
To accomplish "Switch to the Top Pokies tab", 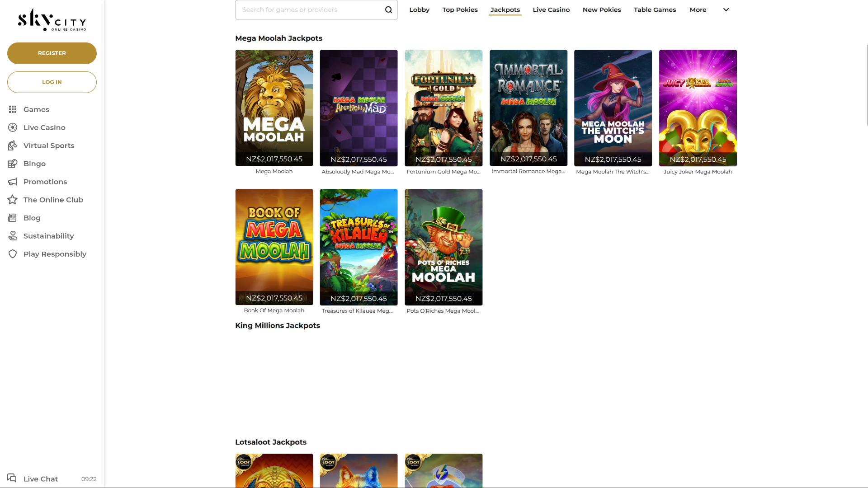I will 460,9.
